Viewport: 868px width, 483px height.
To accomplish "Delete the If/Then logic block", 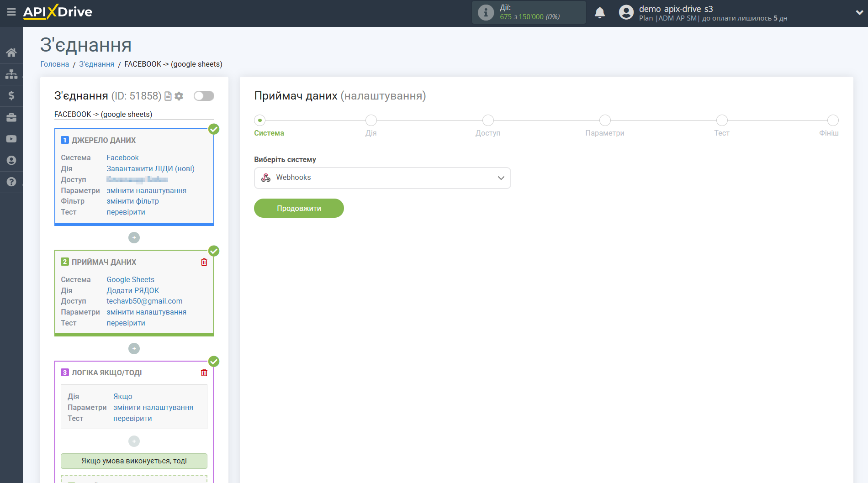I will pos(204,373).
